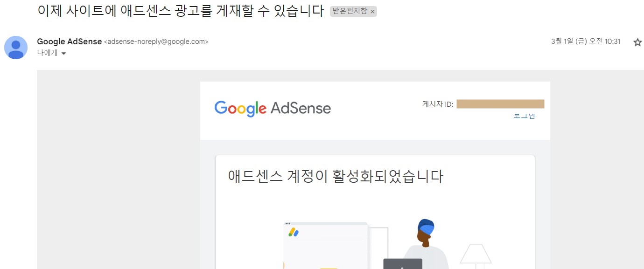The width and height of the screenshot is (644, 269).
Task: Click the email timestamp 3월 1일 오전 10:31
Action: tap(586, 41)
